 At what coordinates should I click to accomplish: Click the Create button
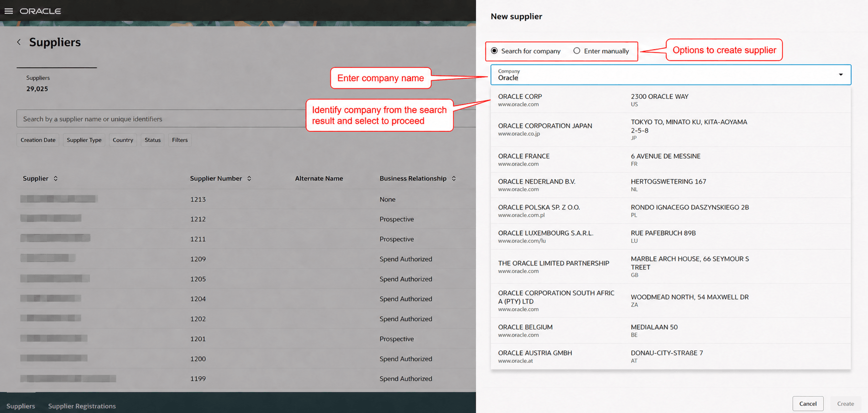pyautogui.click(x=846, y=403)
